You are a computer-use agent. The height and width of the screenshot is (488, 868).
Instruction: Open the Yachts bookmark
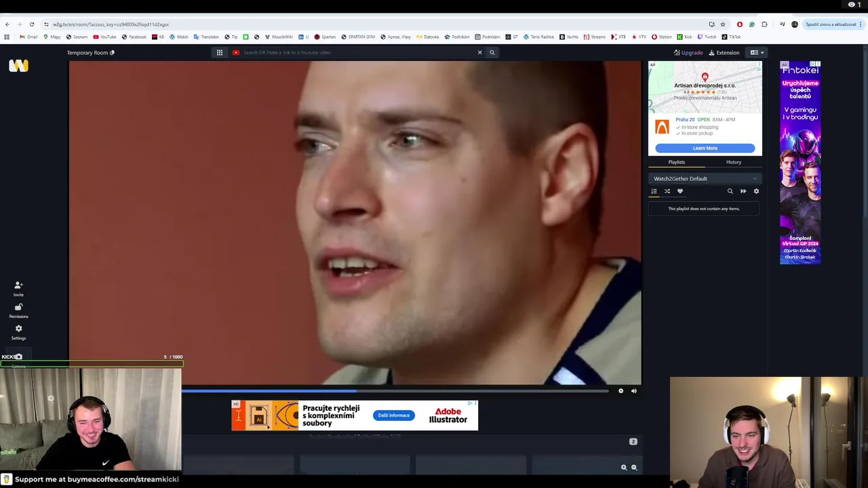569,37
